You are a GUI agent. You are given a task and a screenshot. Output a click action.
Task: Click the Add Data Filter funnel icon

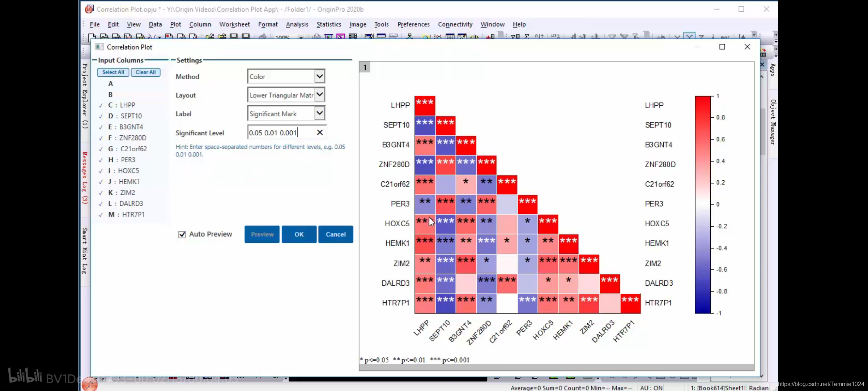pyautogui.click(x=612, y=37)
